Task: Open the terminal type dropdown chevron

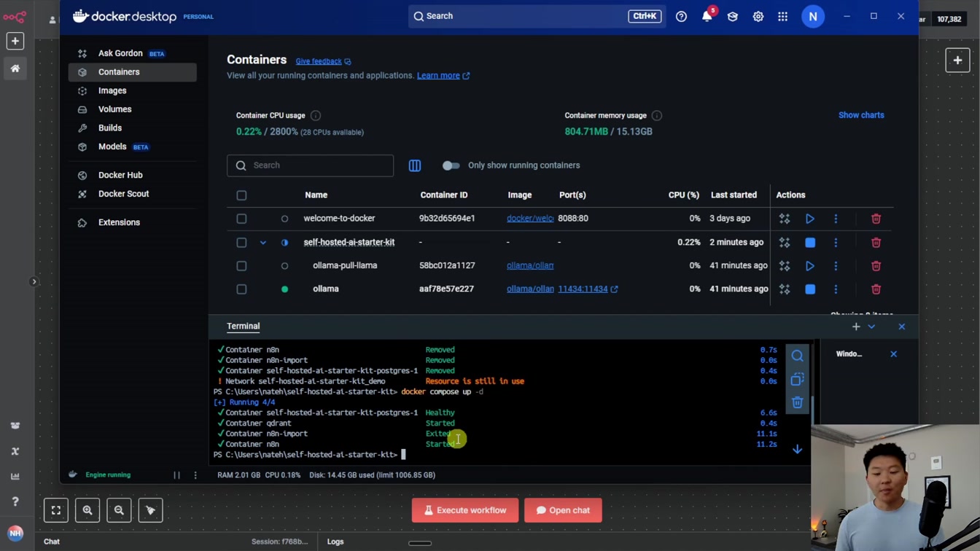Action: (x=871, y=327)
